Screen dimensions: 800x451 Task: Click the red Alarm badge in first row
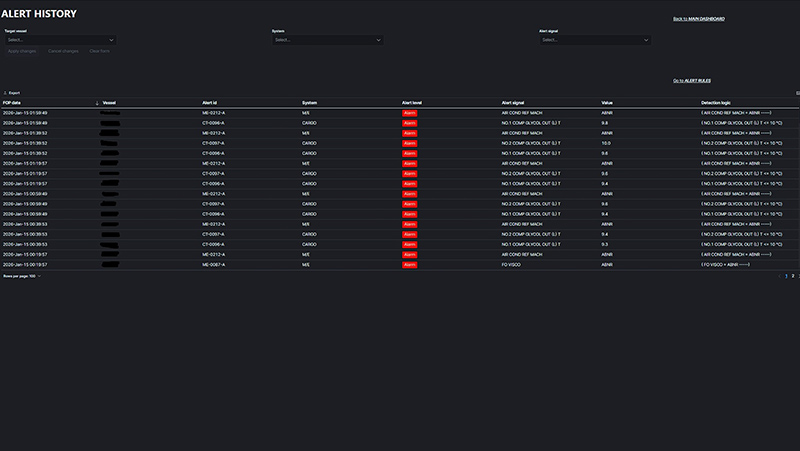(409, 113)
